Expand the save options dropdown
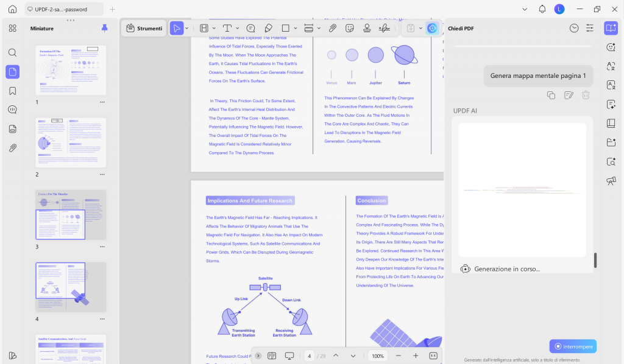The width and height of the screenshot is (624, 364). [x=420, y=28]
